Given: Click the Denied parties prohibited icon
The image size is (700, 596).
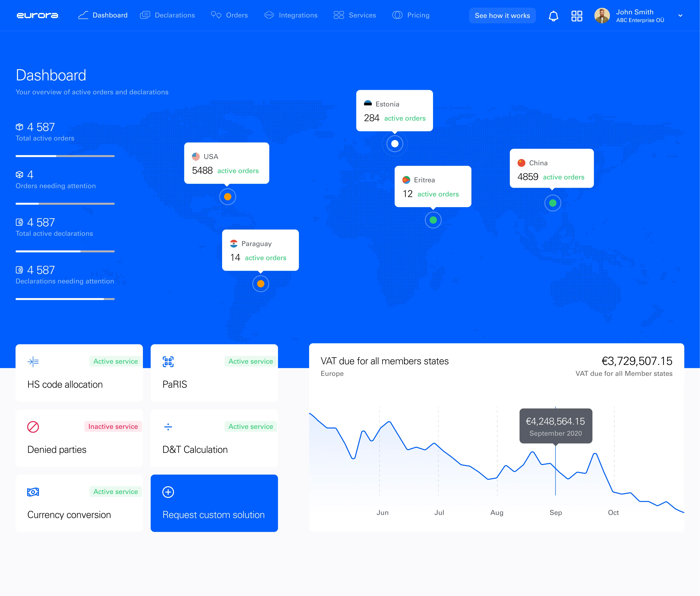Looking at the screenshot, I should pyautogui.click(x=33, y=427).
